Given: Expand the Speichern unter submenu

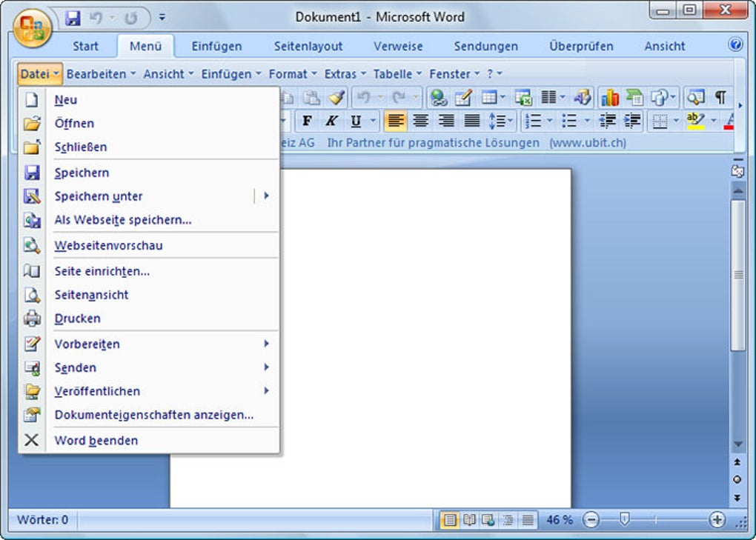Looking at the screenshot, I should (267, 196).
